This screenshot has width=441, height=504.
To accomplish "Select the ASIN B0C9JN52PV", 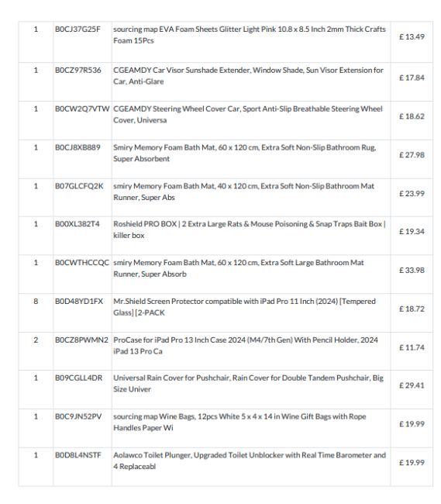I will (x=78, y=416).
